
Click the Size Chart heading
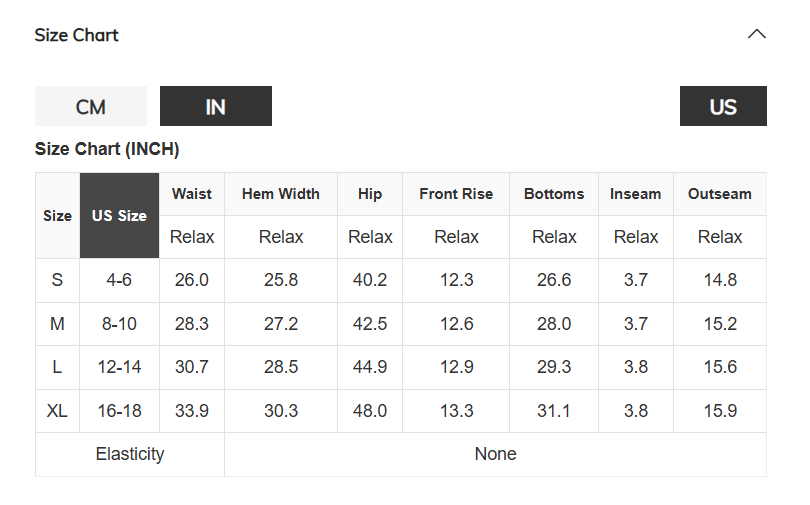(x=76, y=35)
